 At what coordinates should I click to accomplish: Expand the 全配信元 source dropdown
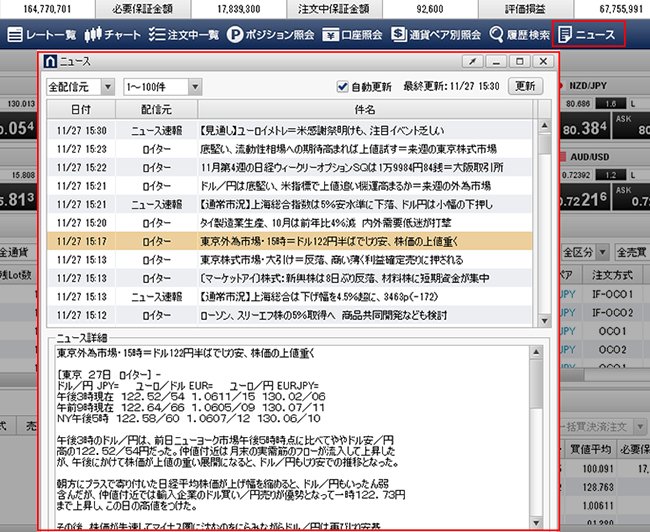(81, 86)
